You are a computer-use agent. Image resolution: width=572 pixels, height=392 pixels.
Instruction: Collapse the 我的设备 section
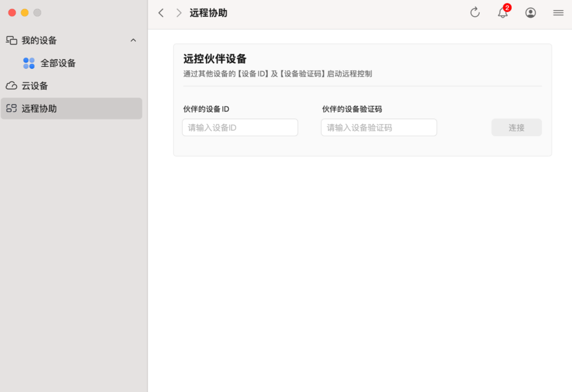click(133, 40)
